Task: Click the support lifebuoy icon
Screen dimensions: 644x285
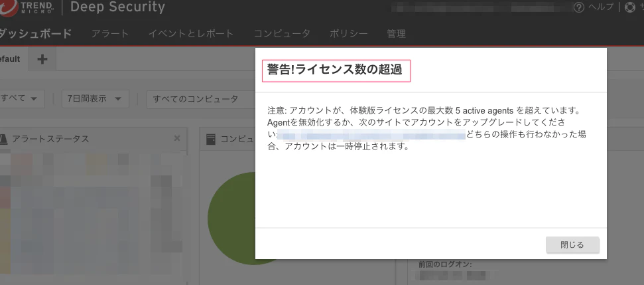Action: tap(629, 7)
